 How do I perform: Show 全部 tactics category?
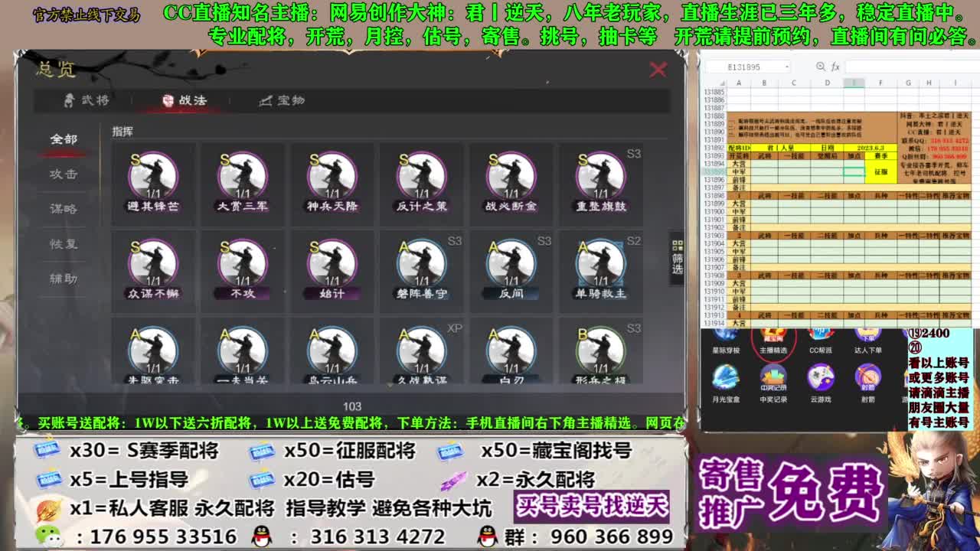click(x=64, y=139)
